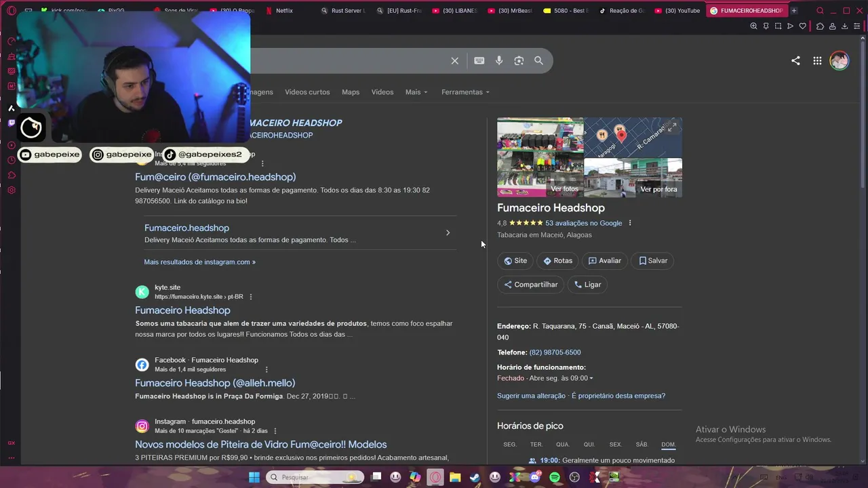Switch to the Vídeos search tab
The image size is (868, 488).
(382, 92)
